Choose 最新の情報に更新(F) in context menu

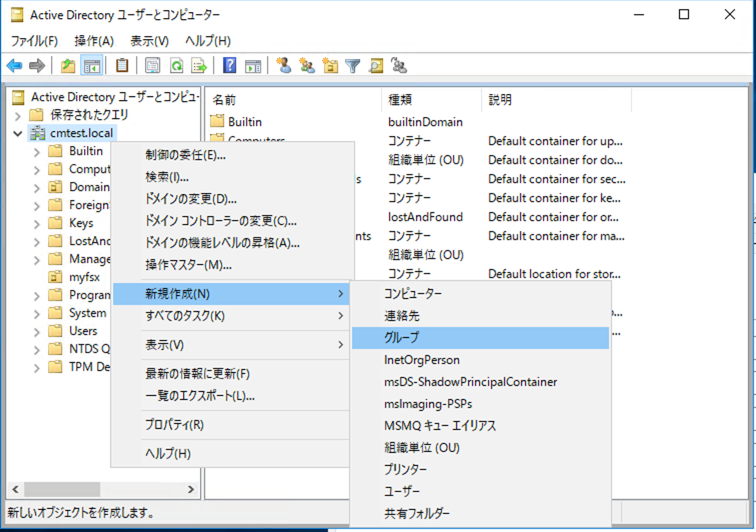(231, 373)
